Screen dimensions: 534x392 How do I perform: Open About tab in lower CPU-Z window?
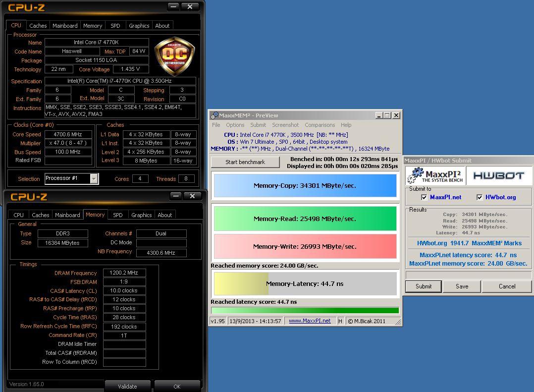[164, 215]
